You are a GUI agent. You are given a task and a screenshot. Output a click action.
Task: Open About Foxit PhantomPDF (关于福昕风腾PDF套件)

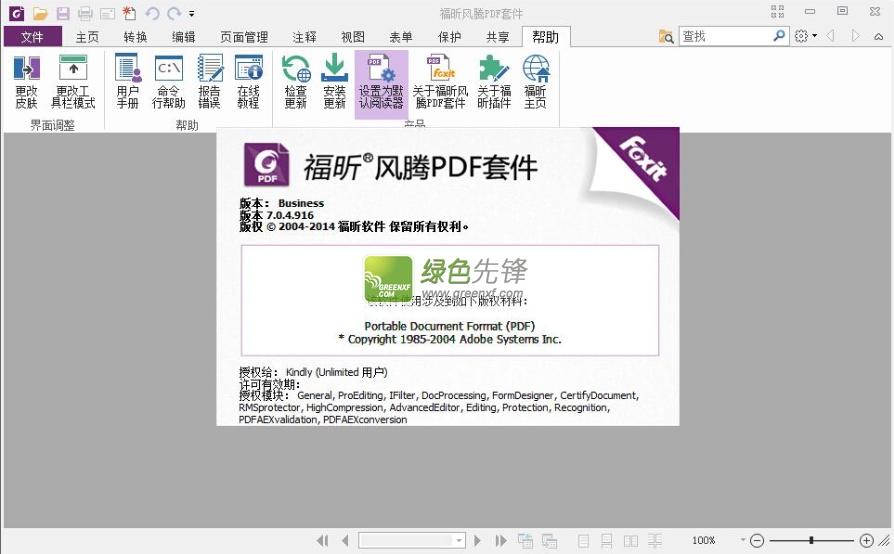(441, 82)
